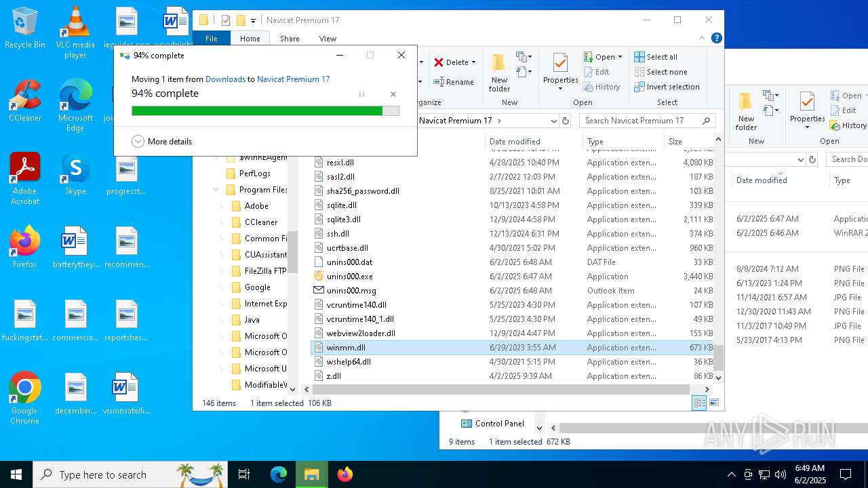Click New folder in back Explorer window

click(746, 111)
